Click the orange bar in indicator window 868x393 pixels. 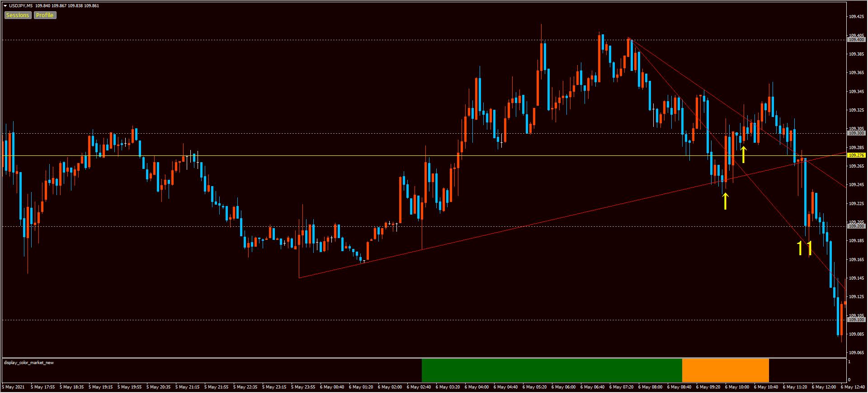(725, 370)
